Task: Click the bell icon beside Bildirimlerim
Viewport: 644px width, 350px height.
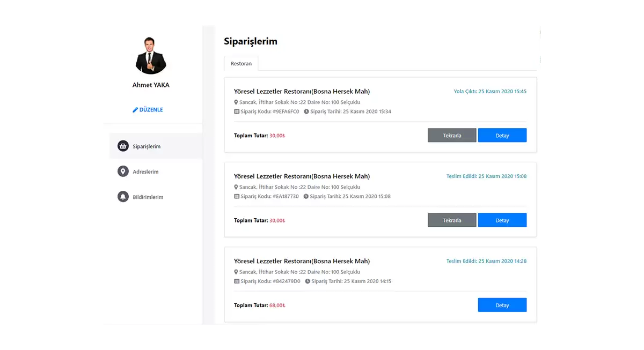Action: tap(123, 197)
